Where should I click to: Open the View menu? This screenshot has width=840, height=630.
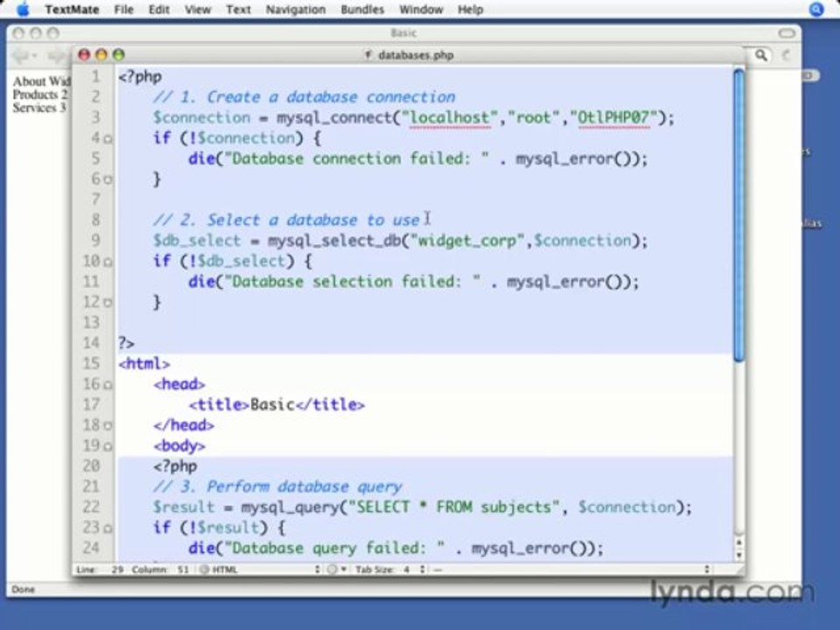[198, 9]
